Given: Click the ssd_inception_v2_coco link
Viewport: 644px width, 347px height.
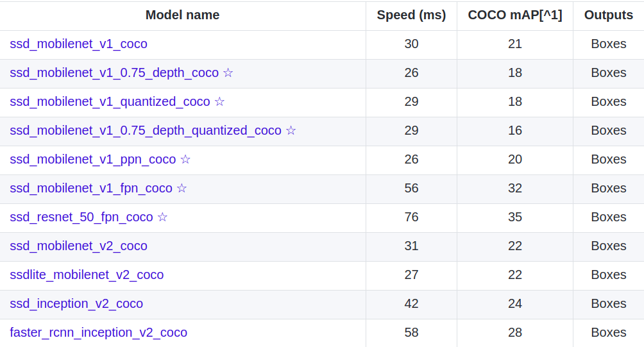Looking at the screenshot, I should [x=76, y=303].
